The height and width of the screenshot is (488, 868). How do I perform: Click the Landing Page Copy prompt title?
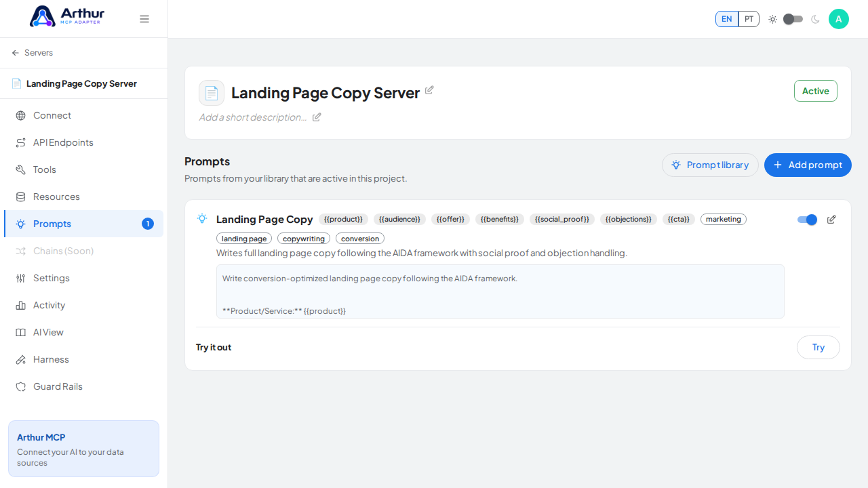(264, 220)
